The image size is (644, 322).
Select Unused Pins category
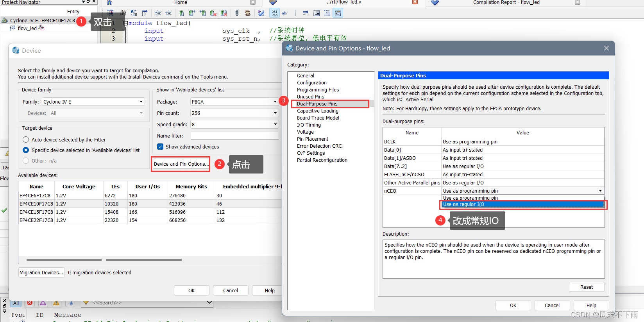(310, 97)
